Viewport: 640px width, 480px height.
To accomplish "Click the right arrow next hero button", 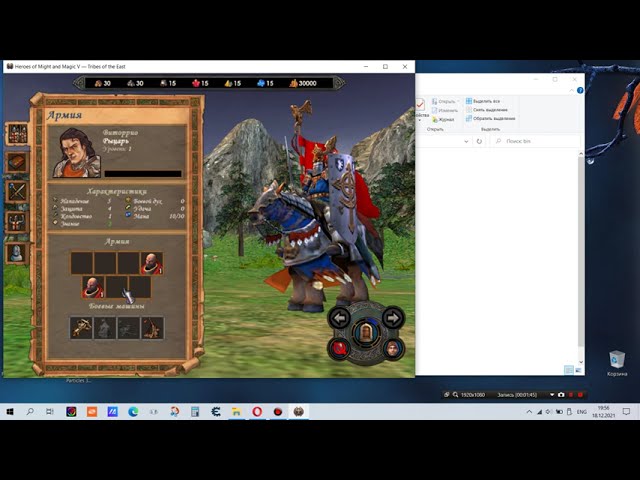I will pyautogui.click(x=393, y=318).
